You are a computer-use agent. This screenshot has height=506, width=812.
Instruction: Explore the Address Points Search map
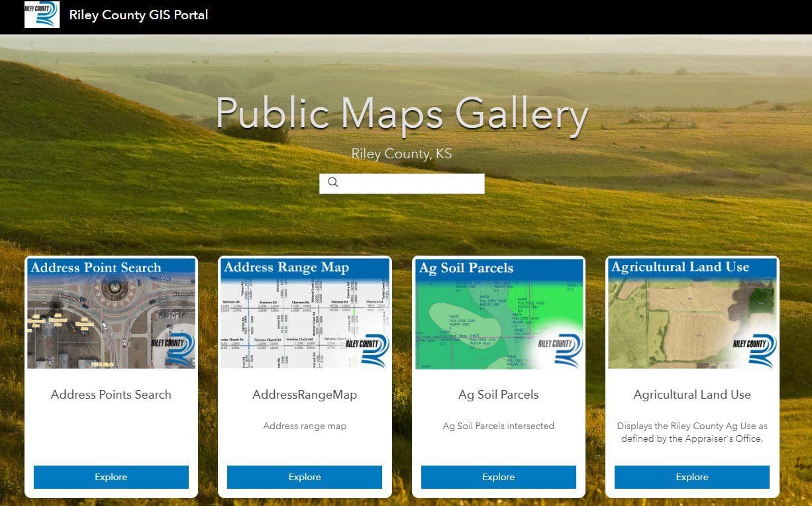pos(111,477)
